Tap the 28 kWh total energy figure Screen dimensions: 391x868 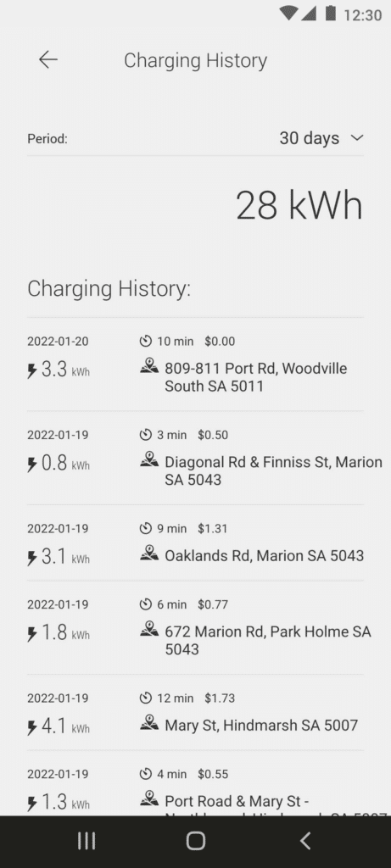(299, 205)
